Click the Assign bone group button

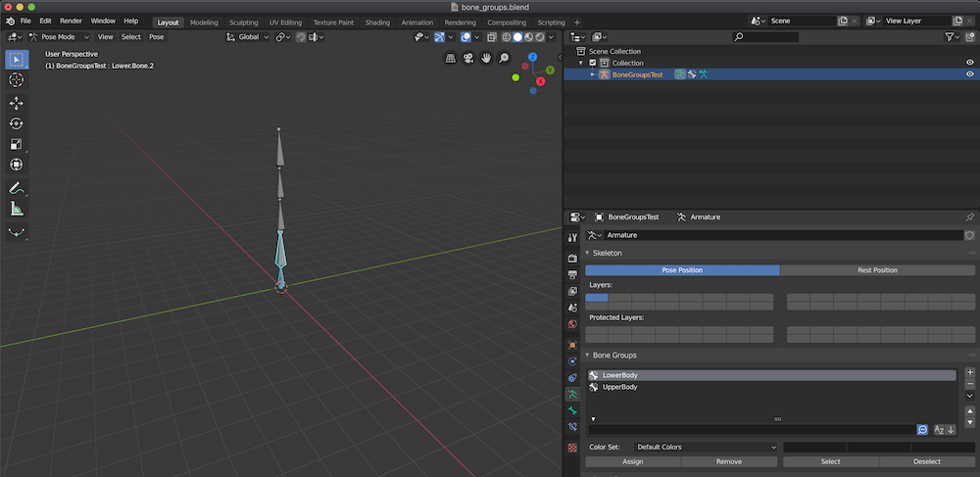pos(632,461)
